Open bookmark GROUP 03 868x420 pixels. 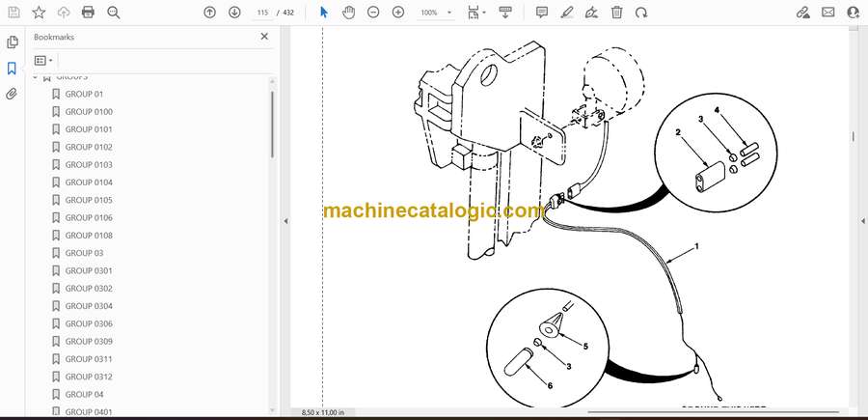(x=84, y=253)
